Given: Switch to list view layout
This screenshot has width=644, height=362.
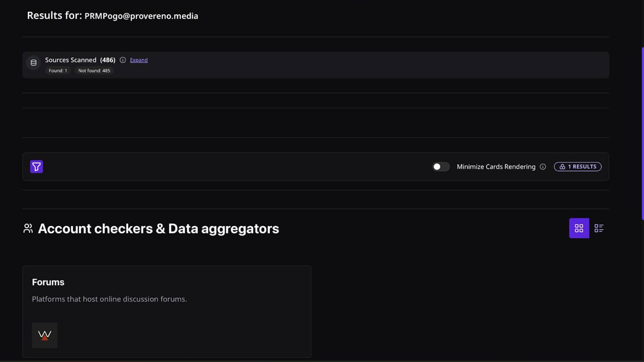Looking at the screenshot, I should tap(599, 229).
